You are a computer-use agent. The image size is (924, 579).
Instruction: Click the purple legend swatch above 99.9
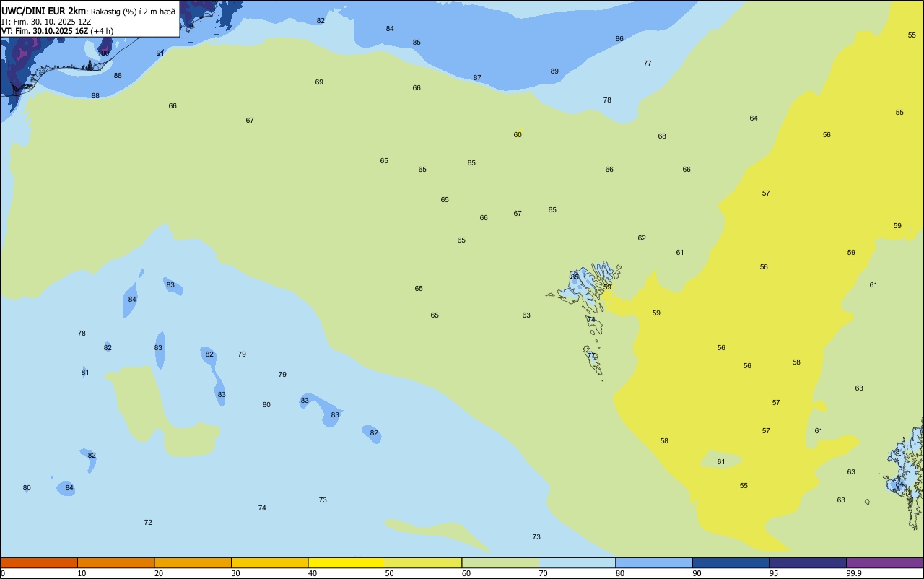click(884, 562)
